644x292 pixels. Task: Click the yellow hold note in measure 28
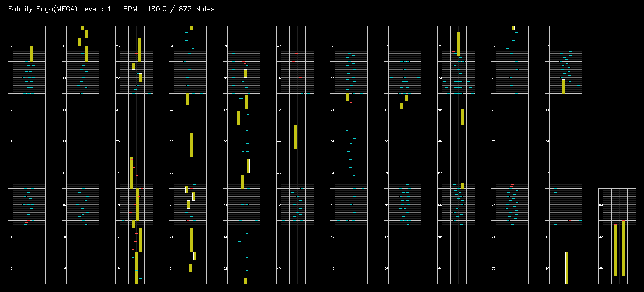point(192,145)
